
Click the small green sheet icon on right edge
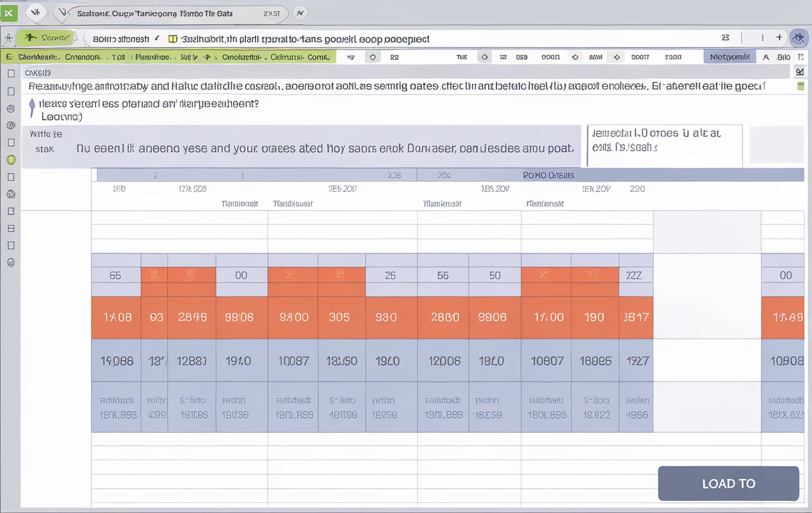click(x=800, y=85)
